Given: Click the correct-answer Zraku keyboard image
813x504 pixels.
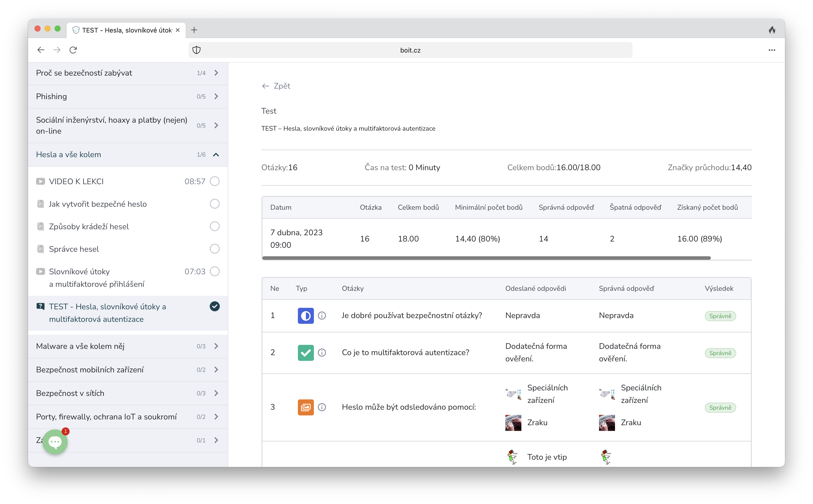Looking at the screenshot, I should [607, 423].
